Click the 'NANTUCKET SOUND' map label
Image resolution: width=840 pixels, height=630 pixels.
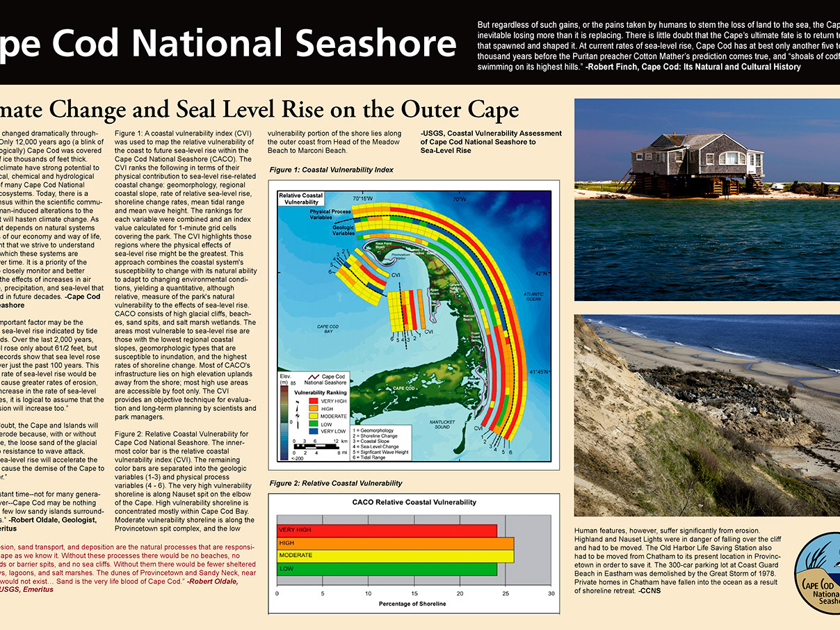click(x=442, y=425)
